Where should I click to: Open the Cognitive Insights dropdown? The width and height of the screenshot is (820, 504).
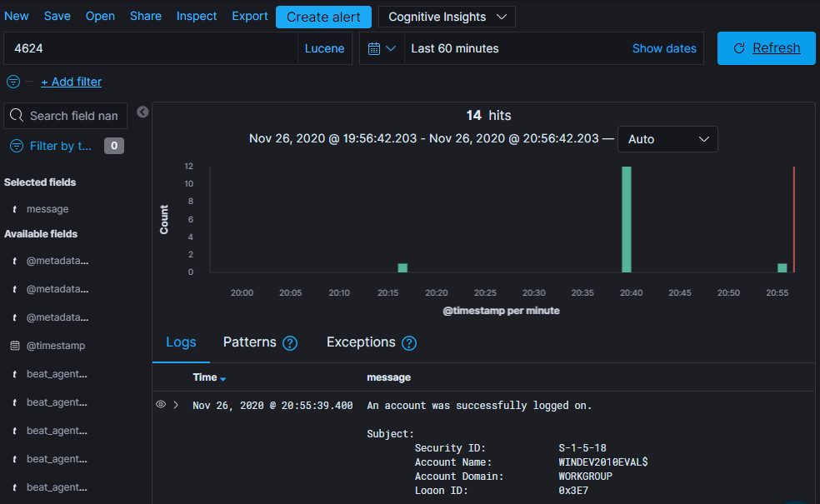(x=447, y=17)
